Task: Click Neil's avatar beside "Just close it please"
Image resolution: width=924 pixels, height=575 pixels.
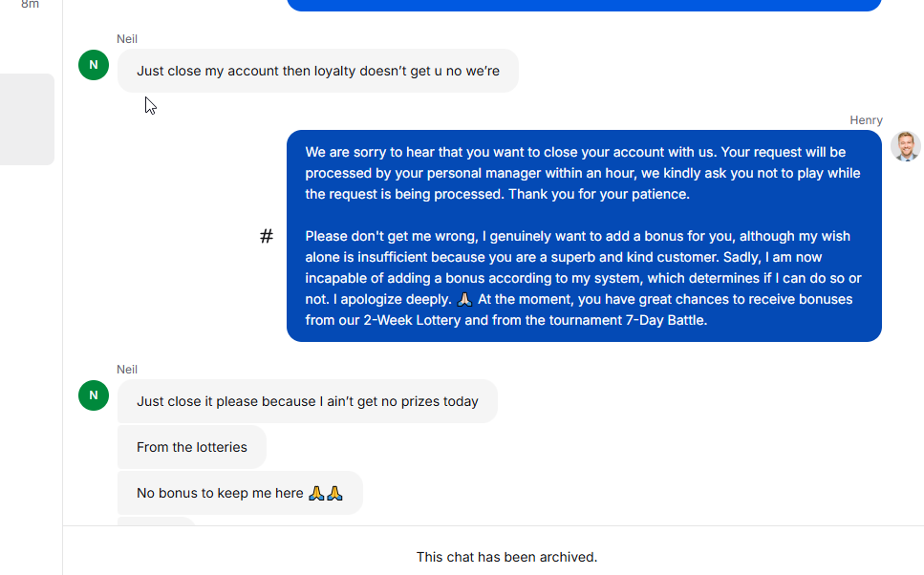Action: click(x=94, y=394)
